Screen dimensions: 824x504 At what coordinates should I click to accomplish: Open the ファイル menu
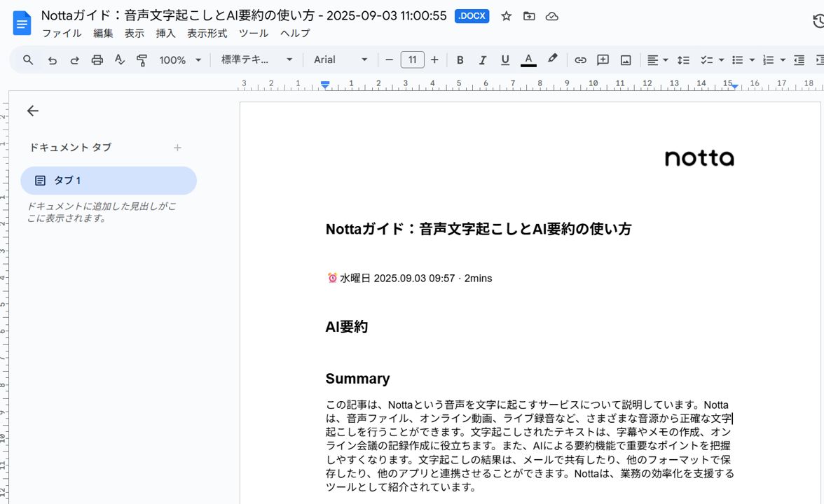(62, 33)
